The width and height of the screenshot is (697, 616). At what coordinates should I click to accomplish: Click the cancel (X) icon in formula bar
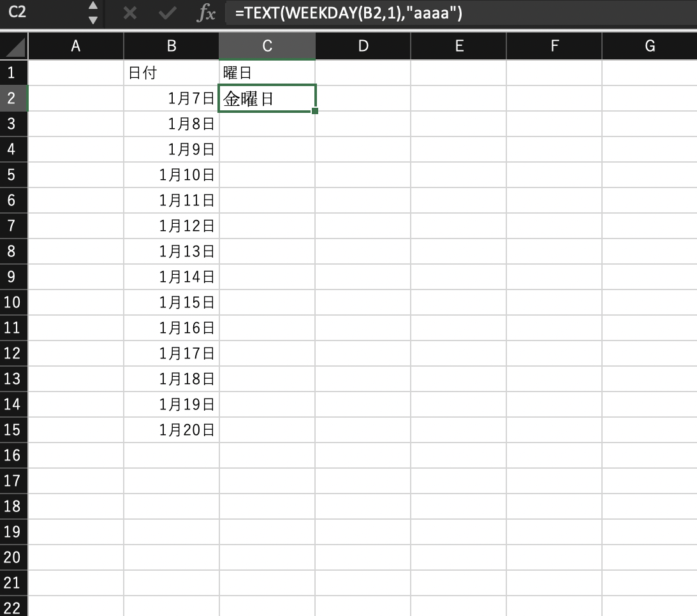[130, 13]
